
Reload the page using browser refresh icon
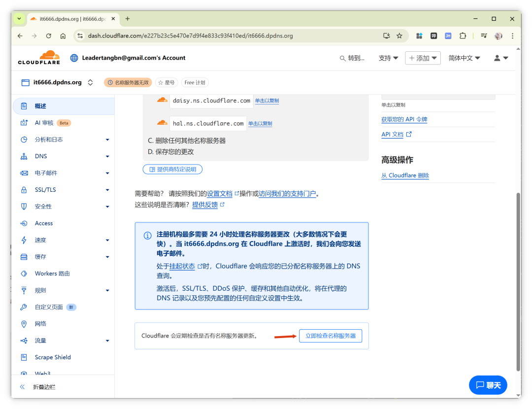(48, 36)
